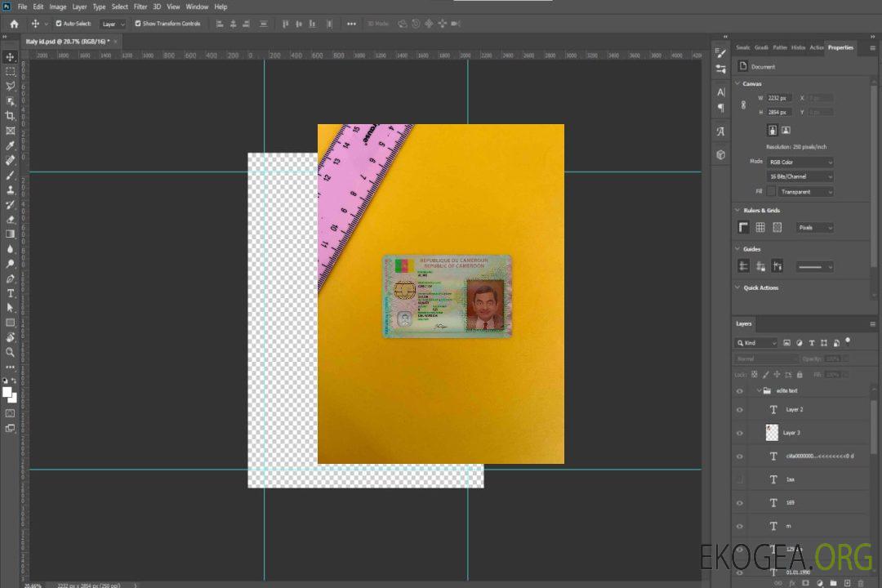Toggle grid icon in Rulers & Grids
Viewport: 882px width, 588px height.
click(760, 227)
